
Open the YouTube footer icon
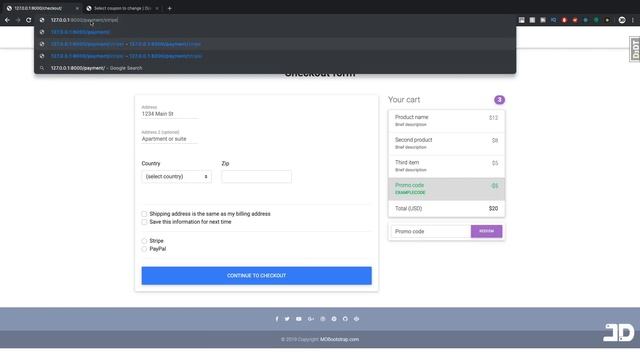(x=299, y=319)
